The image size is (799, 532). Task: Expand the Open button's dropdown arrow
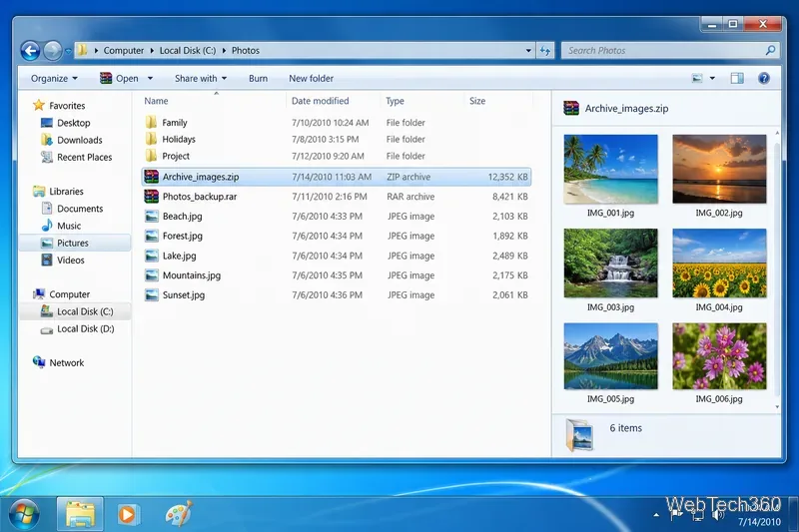150,79
